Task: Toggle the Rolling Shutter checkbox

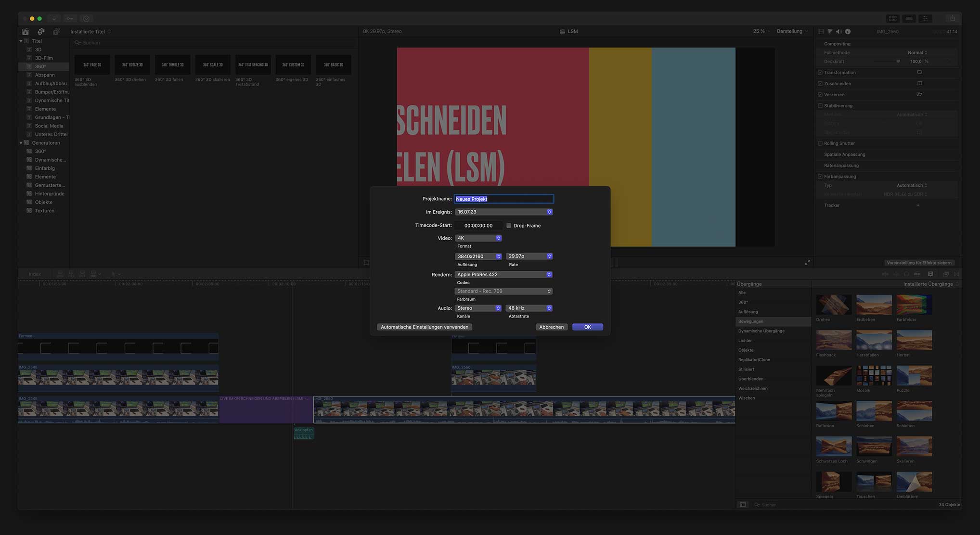Action: pyautogui.click(x=820, y=143)
